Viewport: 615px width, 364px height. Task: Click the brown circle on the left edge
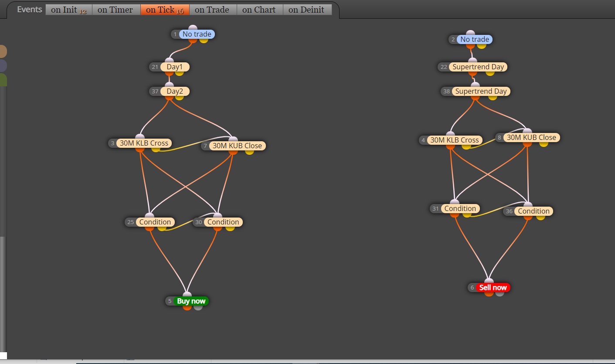pos(3,51)
